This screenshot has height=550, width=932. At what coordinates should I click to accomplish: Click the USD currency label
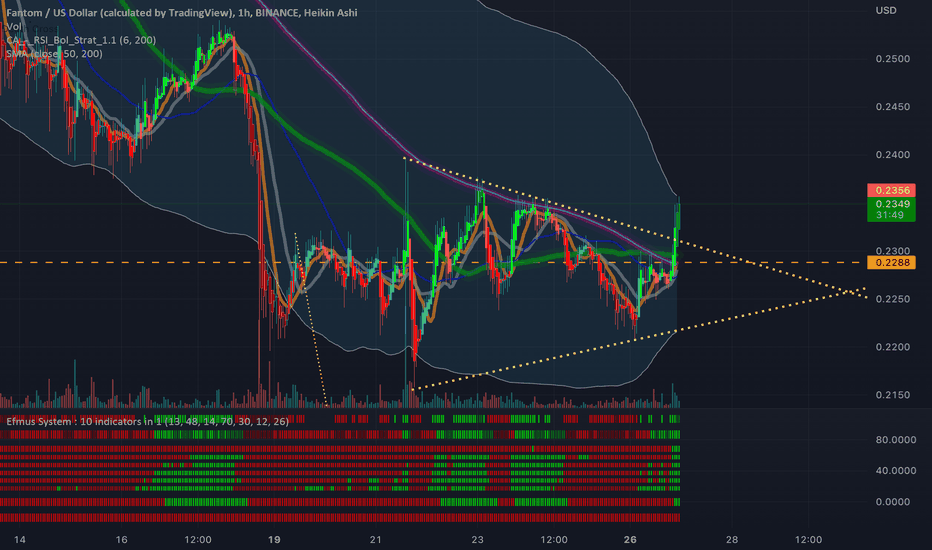click(x=886, y=11)
